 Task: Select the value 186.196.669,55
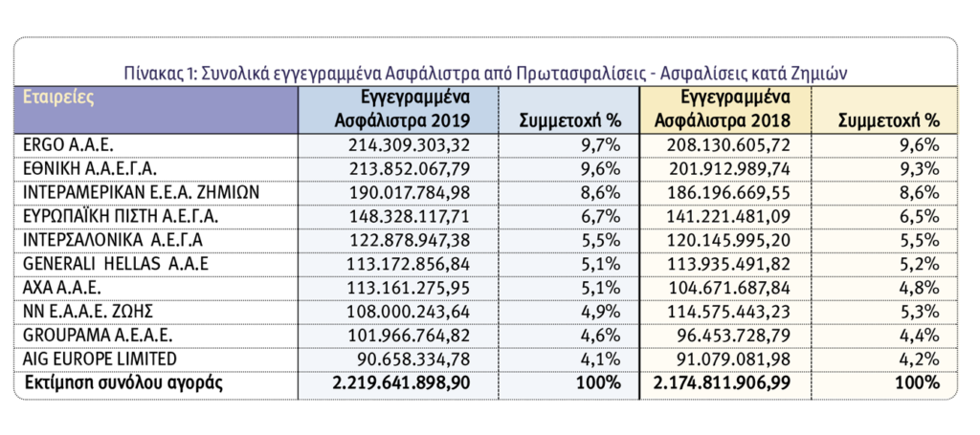[x=728, y=193]
